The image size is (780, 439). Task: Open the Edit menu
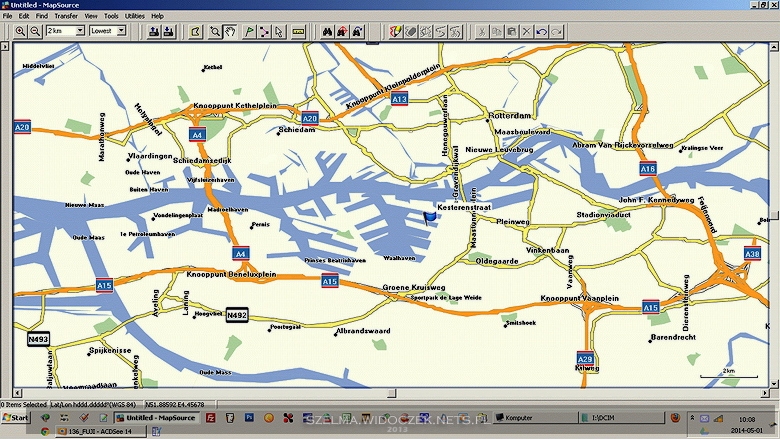click(24, 16)
